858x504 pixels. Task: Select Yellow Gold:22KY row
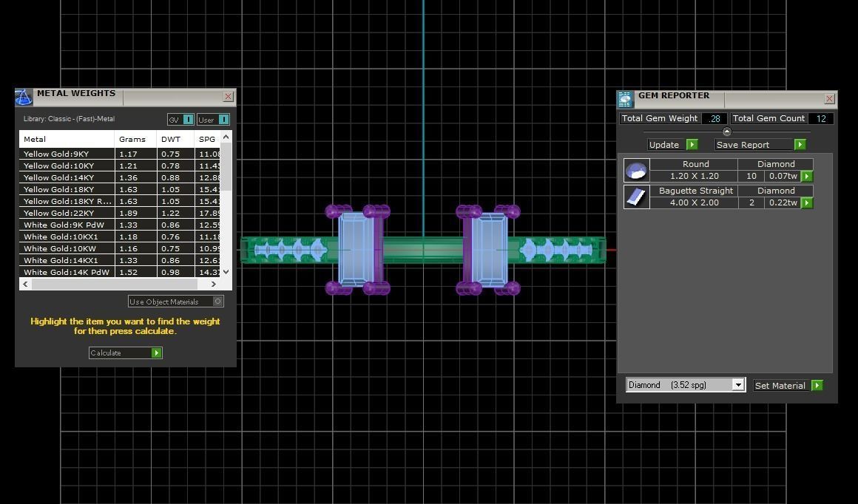tap(120, 213)
